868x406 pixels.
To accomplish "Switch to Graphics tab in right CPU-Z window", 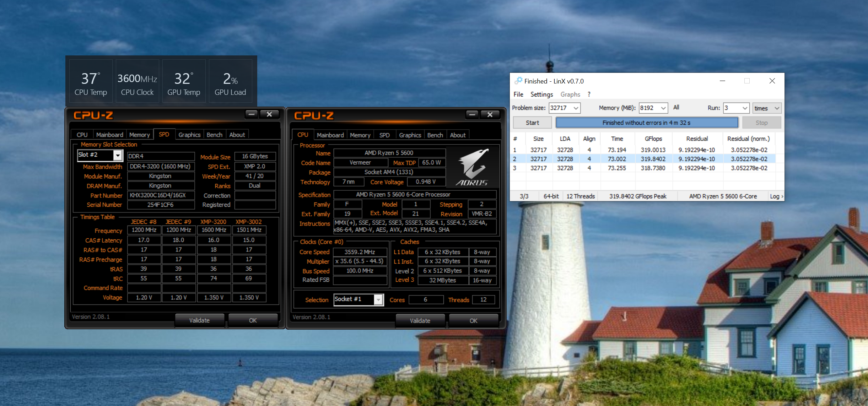I will point(410,135).
